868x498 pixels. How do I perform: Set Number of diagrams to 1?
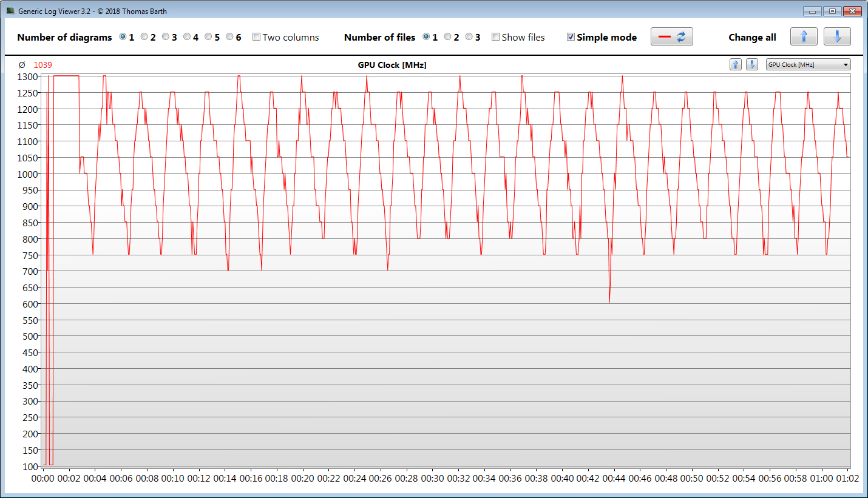click(x=123, y=37)
